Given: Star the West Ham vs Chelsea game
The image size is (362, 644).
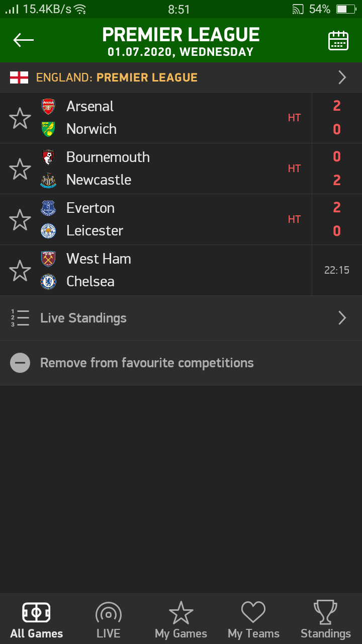Looking at the screenshot, I should coord(20,270).
